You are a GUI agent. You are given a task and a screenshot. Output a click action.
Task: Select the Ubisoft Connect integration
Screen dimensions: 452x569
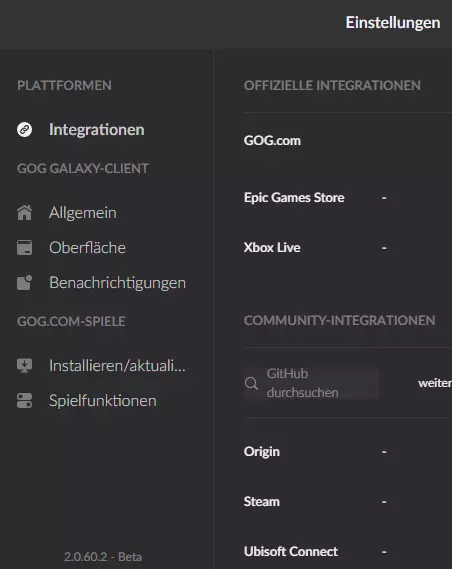point(291,552)
